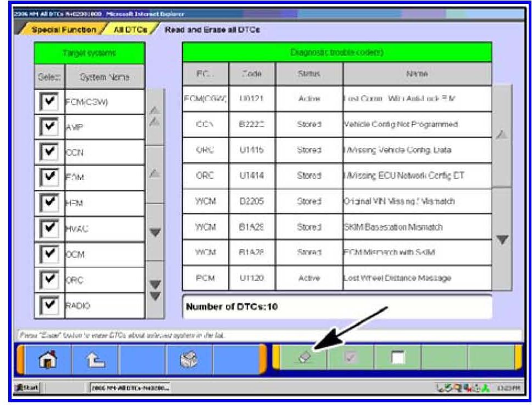
Task: Deselect the RADIO system checkbox
Action: (50, 305)
